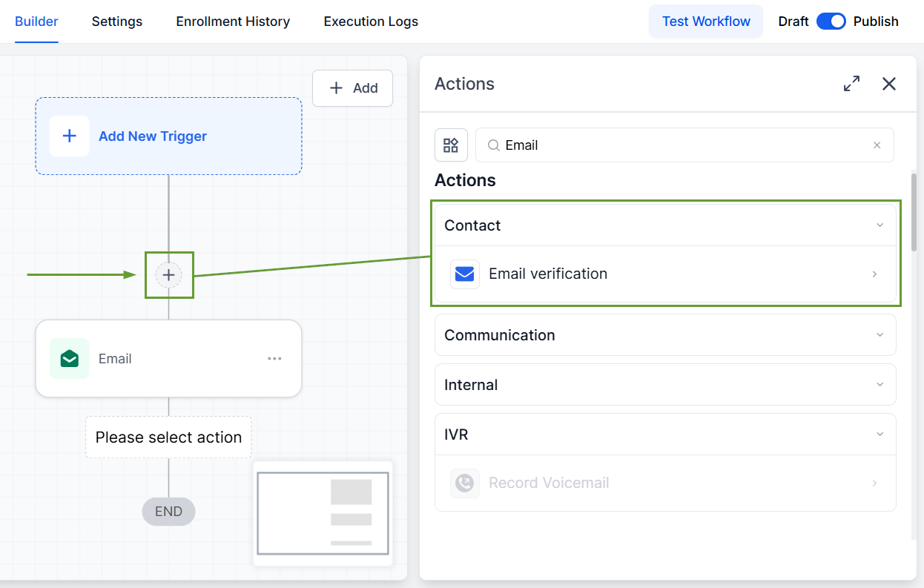Click the Actions panel vertical scrollbar
The image size is (924, 588).
(914, 212)
